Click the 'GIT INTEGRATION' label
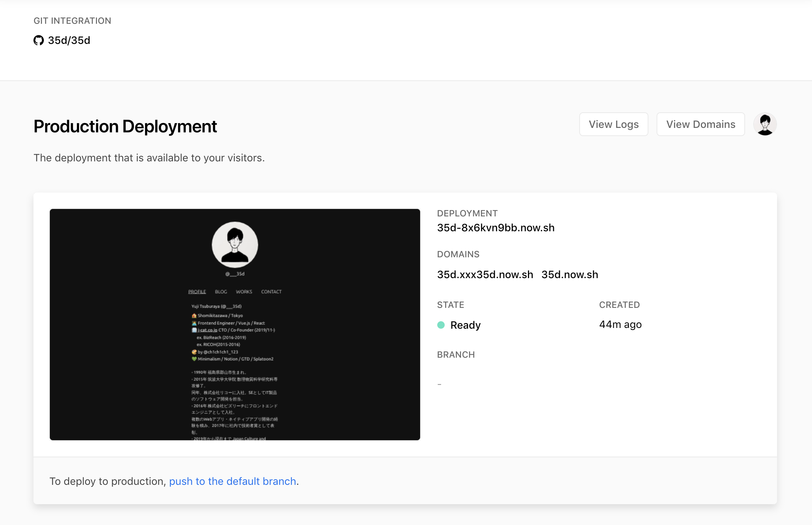Viewport: 812px width, 525px height. coord(72,21)
